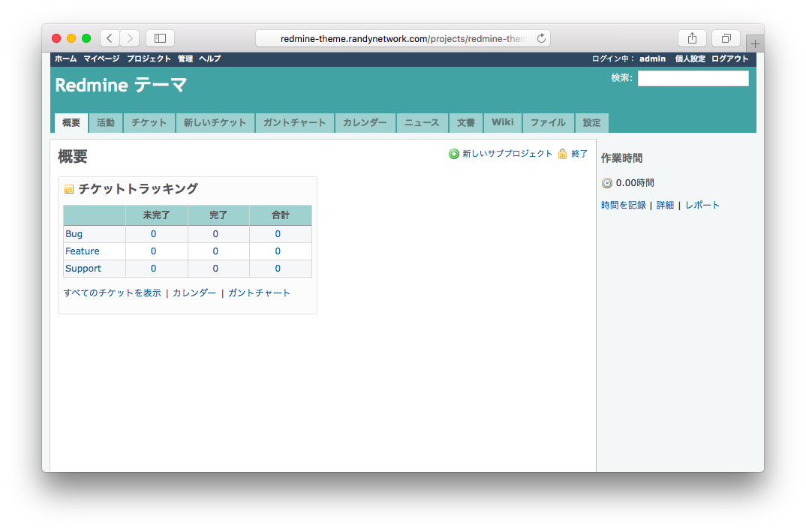Switch to the 活動 tab
The height and width of the screenshot is (532, 806).
pos(106,123)
